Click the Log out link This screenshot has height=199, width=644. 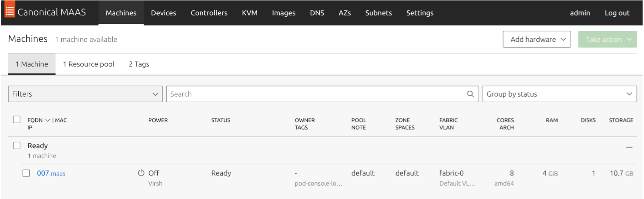(617, 13)
